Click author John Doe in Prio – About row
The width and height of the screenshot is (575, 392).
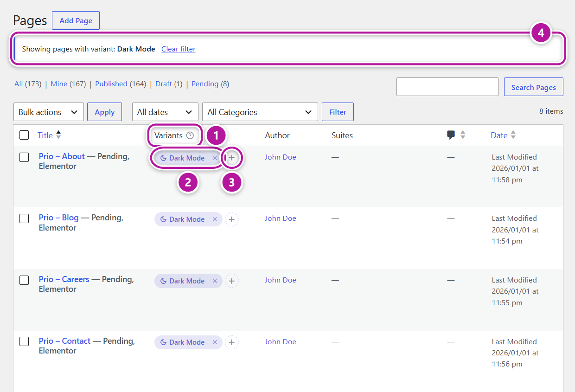[x=281, y=157]
